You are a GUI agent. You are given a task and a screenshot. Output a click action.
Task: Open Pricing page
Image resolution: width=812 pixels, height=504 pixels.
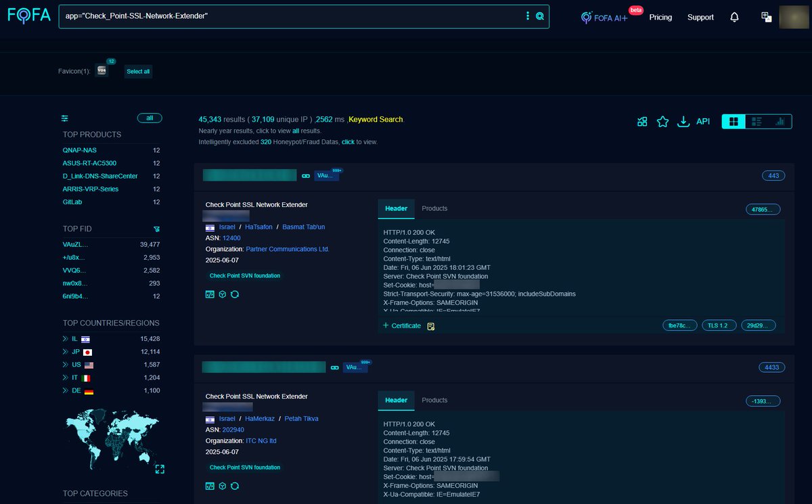click(x=660, y=17)
